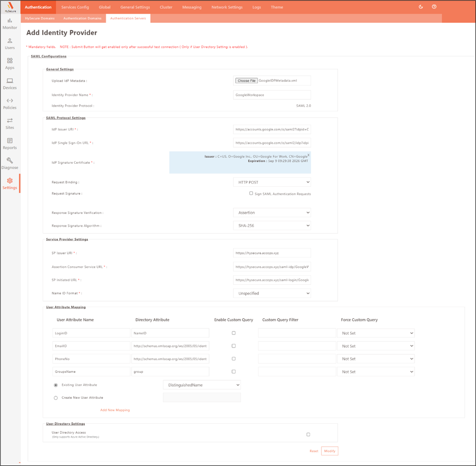Switch to the Services Config menu
The height and width of the screenshot is (466, 476).
[x=75, y=7]
